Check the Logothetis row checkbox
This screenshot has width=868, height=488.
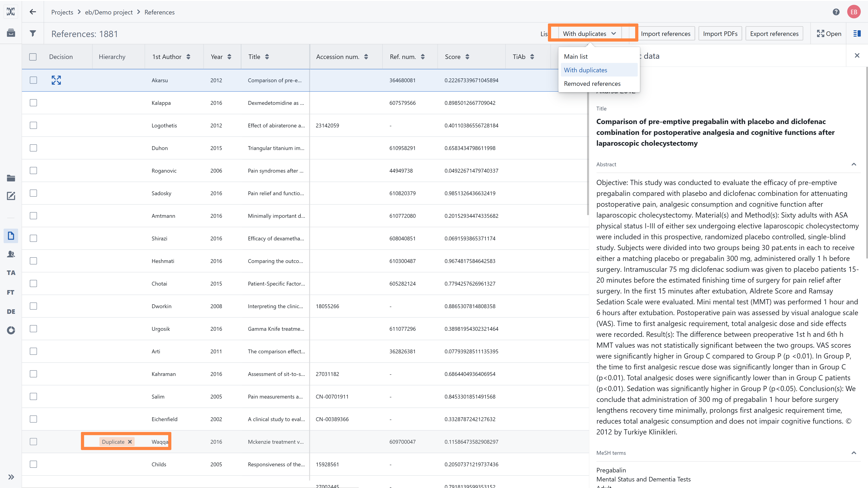(x=33, y=125)
